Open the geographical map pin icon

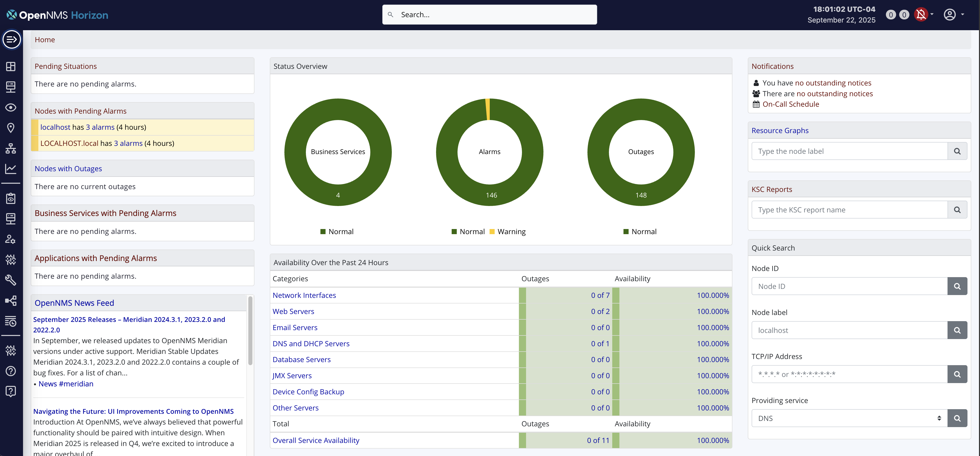tap(11, 127)
